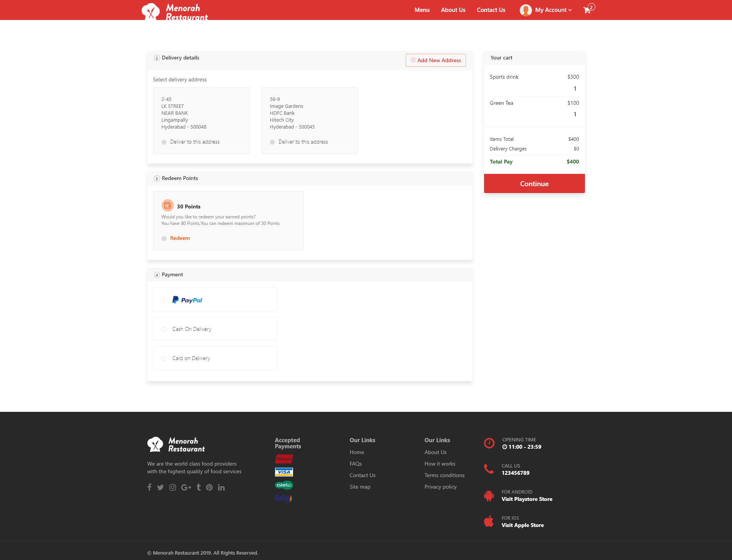
Task: Click the Android icon beside Visit Playstore Store
Action: (489, 496)
